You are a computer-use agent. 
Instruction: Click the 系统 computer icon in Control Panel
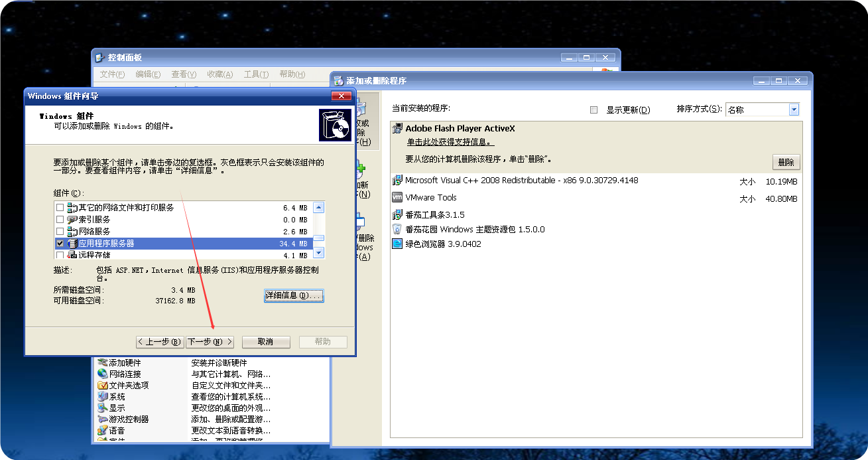[x=103, y=396]
